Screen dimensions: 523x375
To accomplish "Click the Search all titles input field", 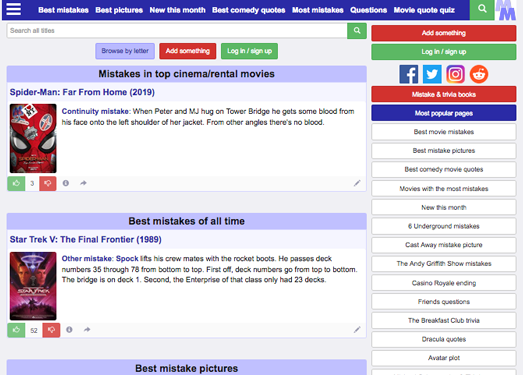I will coord(177,31).
